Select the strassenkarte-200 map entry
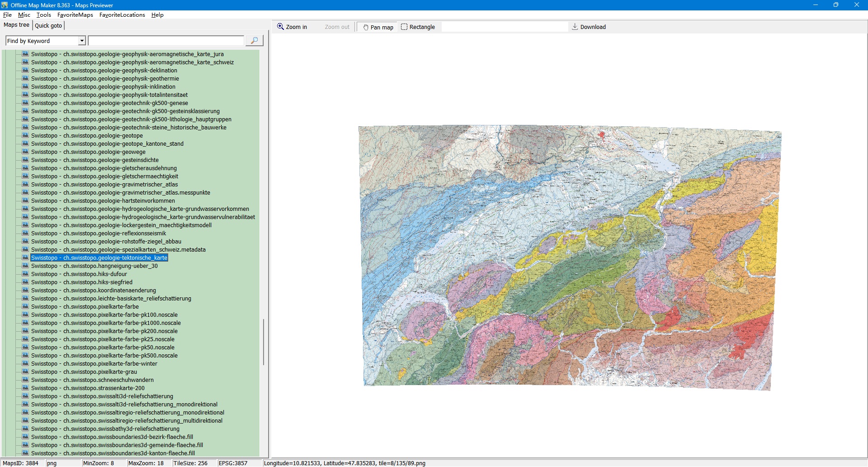 (x=88, y=388)
